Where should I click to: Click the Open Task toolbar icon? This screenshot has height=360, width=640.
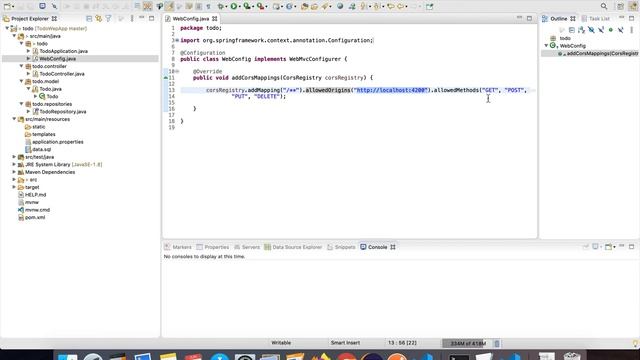314,6
